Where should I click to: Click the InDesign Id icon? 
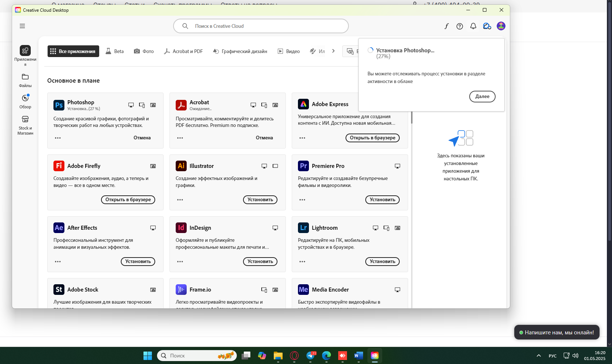pos(181,228)
